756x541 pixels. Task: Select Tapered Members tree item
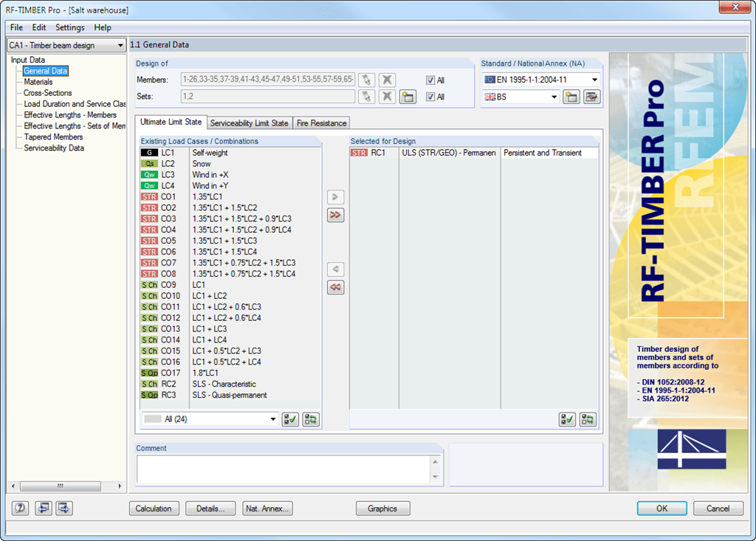point(53,137)
